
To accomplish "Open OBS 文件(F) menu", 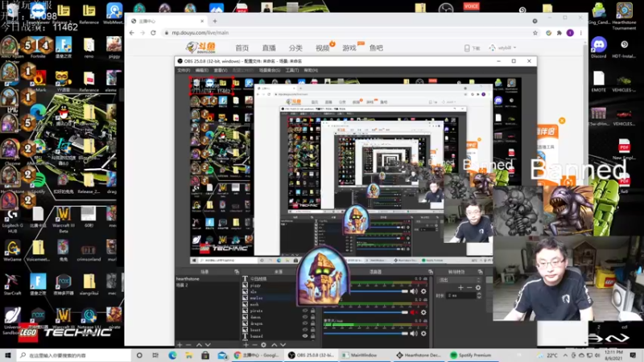I will point(184,70).
